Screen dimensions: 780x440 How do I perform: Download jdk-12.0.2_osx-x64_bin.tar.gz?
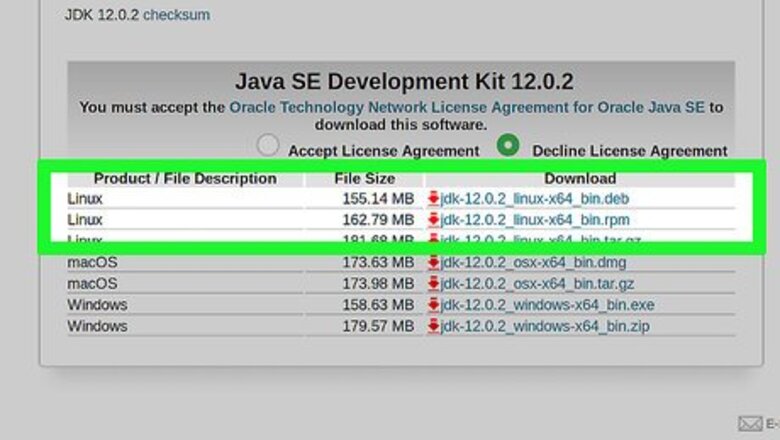(x=537, y=283)
